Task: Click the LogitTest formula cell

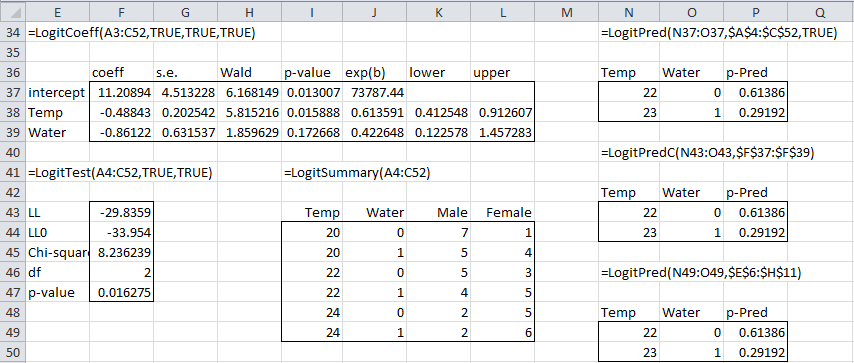Action: coord(119,173)
